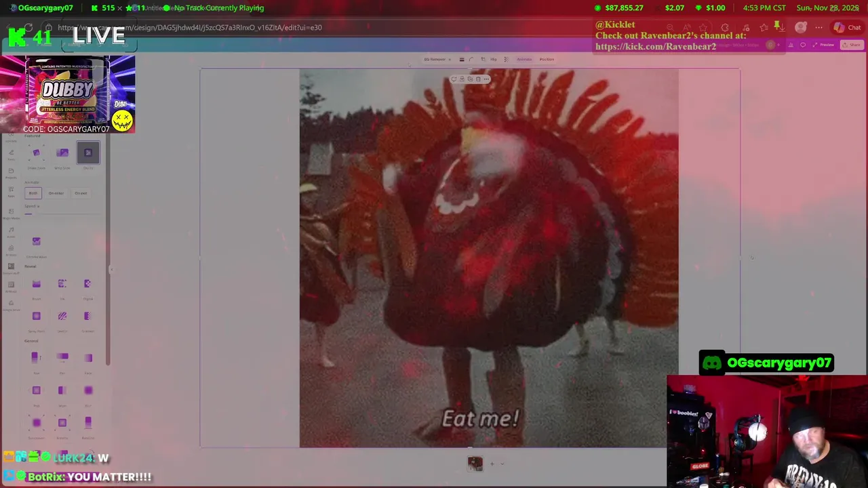
Task: Open the Chat button in browser toolbar
Action: 848,28
